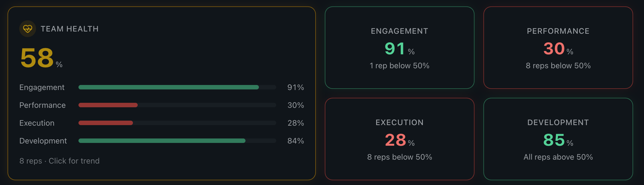Click the red Execution progress bar
Viewport: 644px width, 185px height.
(x=106, y=123)
